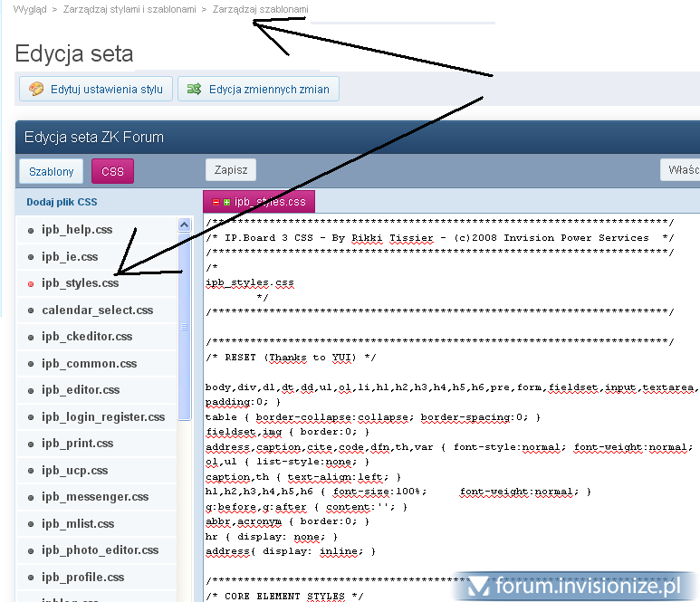
Task: Select ipb_login_register.css from the list
Action: pos(103,417)
